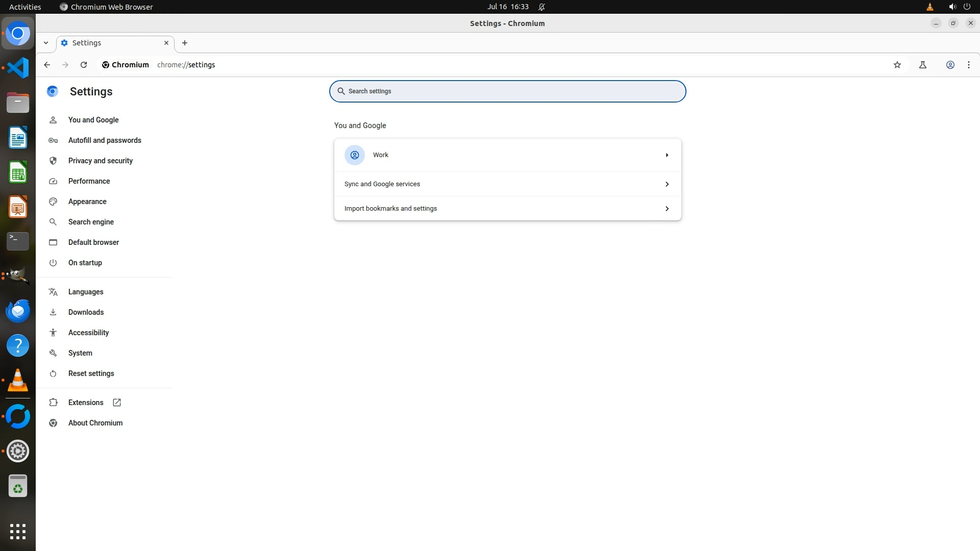Expand the Work profile row arrow

coord(667,155)
